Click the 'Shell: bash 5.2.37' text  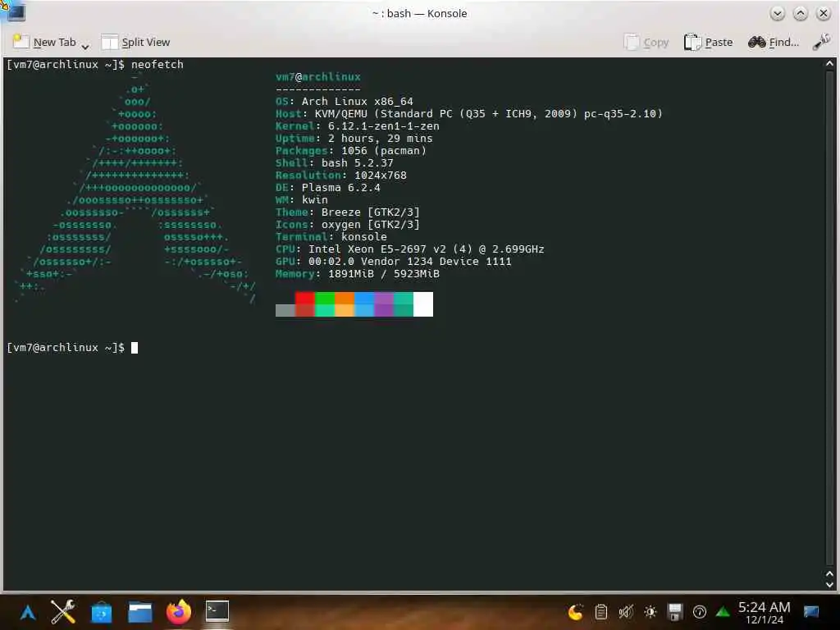point(335,163)
